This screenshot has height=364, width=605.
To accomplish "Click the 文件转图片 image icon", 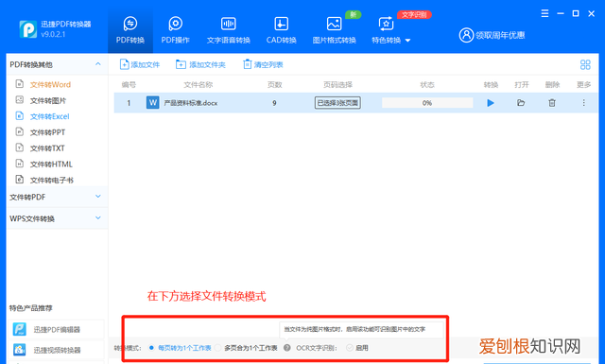I will pyautogui.click(x=19, y=100).
